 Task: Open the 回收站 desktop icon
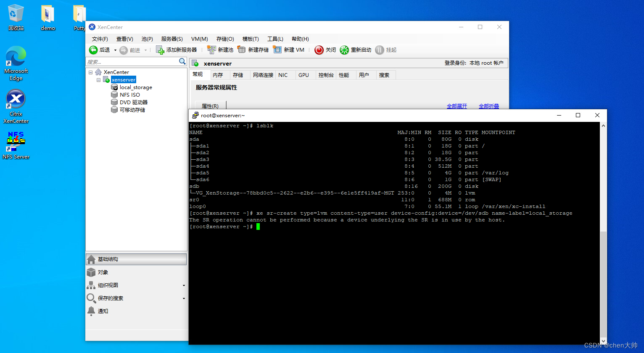point(16,18)
